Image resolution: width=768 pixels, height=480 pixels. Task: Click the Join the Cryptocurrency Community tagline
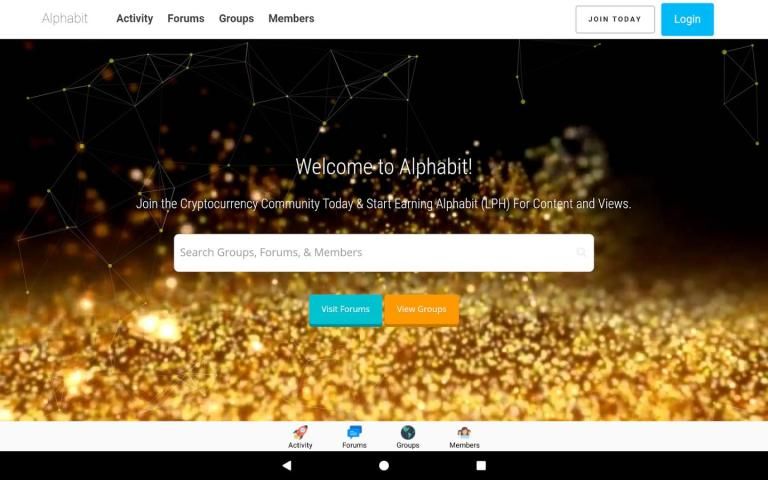click(384, 204)
